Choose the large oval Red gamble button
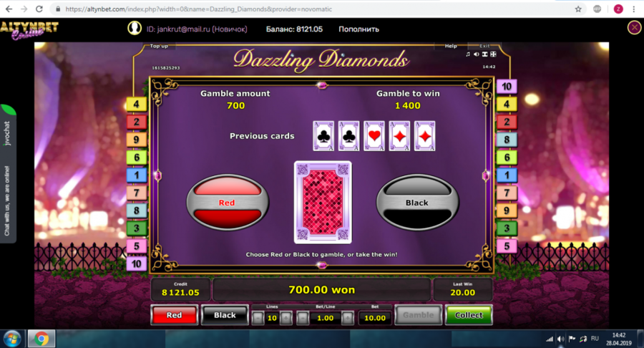644x348 pixels. coord(228,202)
